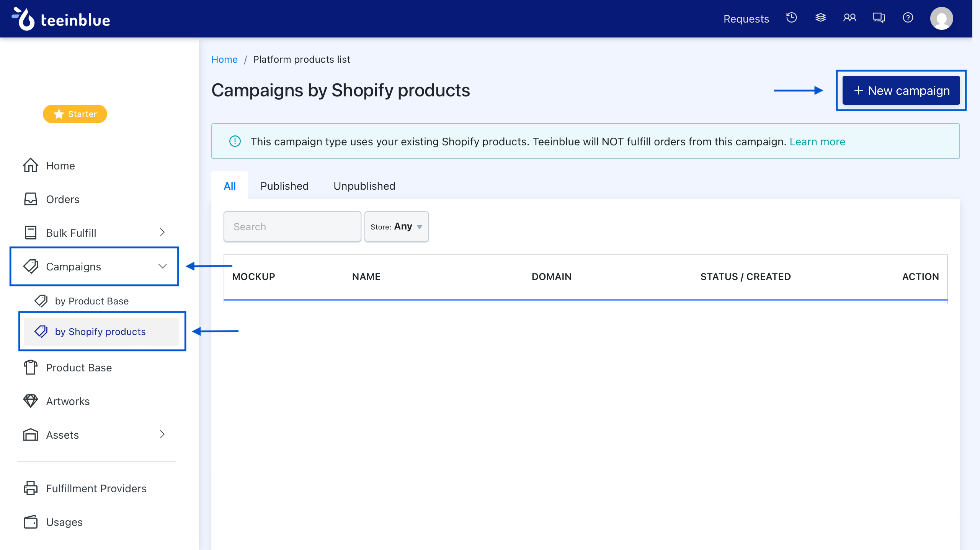Open Product Base in the sidebar

point(79,368)
